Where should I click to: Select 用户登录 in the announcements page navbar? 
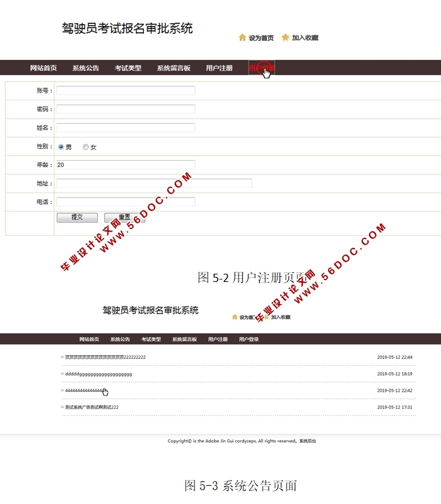[249, 339]
